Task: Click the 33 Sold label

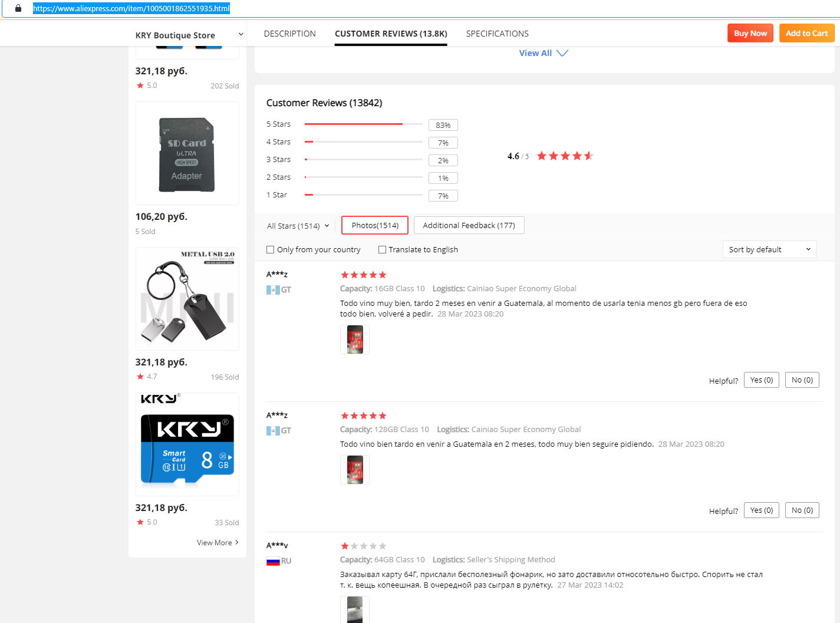Action: tap(227, 523)
